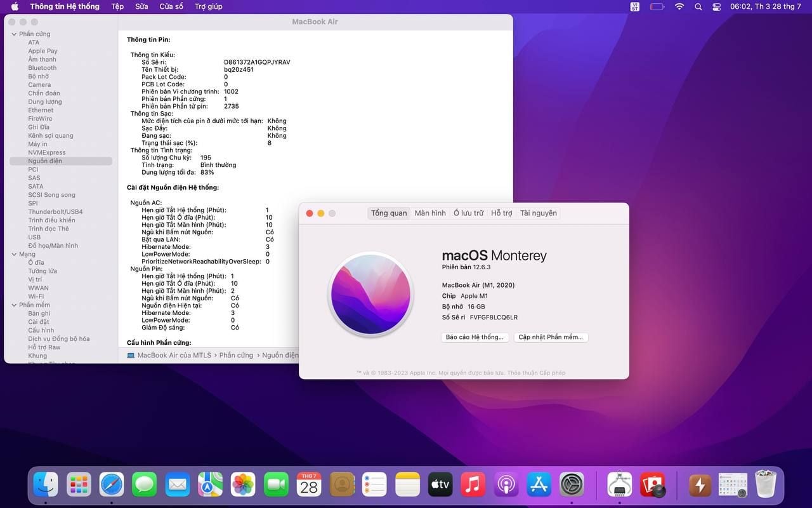Click the Báo cáo Hệ thống button
This screenshot has height=508, width=812.
tap(475, 337)
